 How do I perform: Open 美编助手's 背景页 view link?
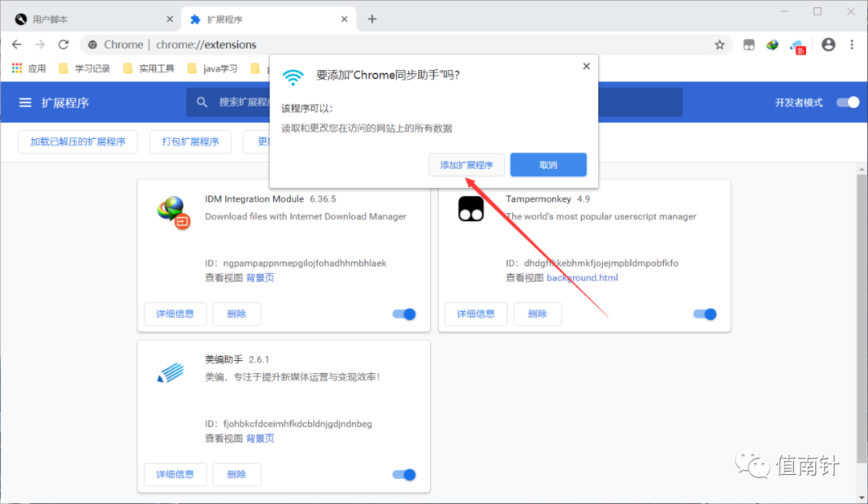(260, 439)
